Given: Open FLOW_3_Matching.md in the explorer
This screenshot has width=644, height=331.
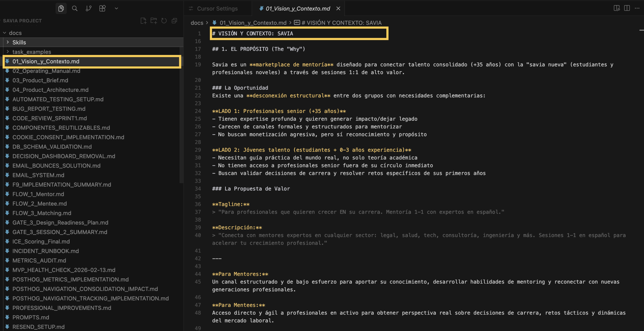Looking at the screenshot, I should pos(42,213).
